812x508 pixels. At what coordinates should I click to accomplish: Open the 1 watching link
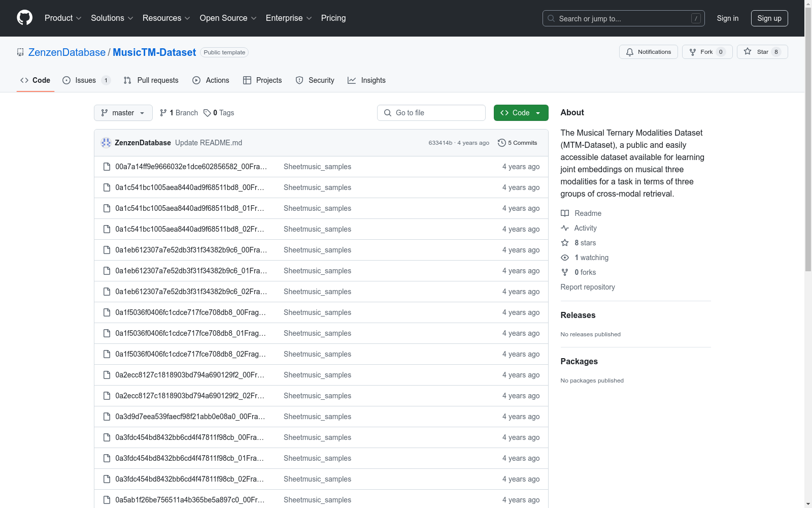tap(591, 258)
